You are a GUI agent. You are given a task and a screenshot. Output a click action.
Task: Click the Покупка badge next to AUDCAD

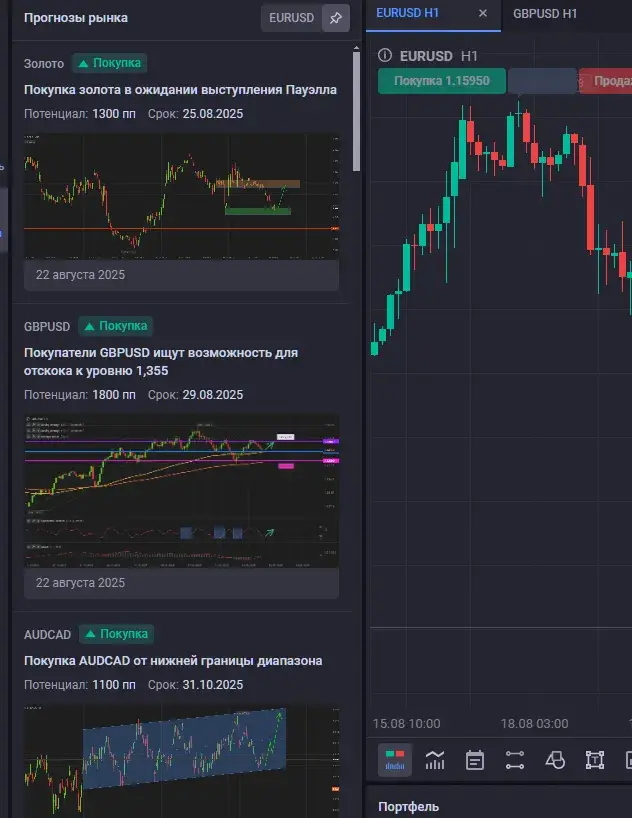click(116, 634)
